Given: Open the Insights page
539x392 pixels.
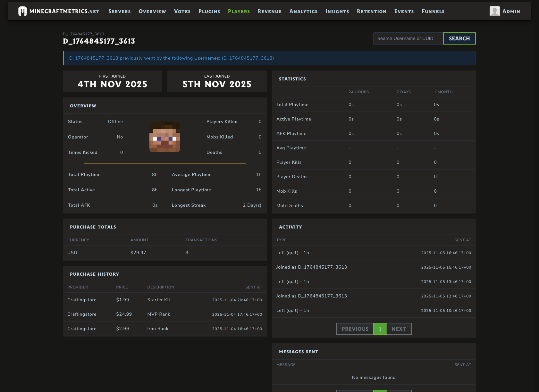Looking at the screenshot, I should click(337, 12).
